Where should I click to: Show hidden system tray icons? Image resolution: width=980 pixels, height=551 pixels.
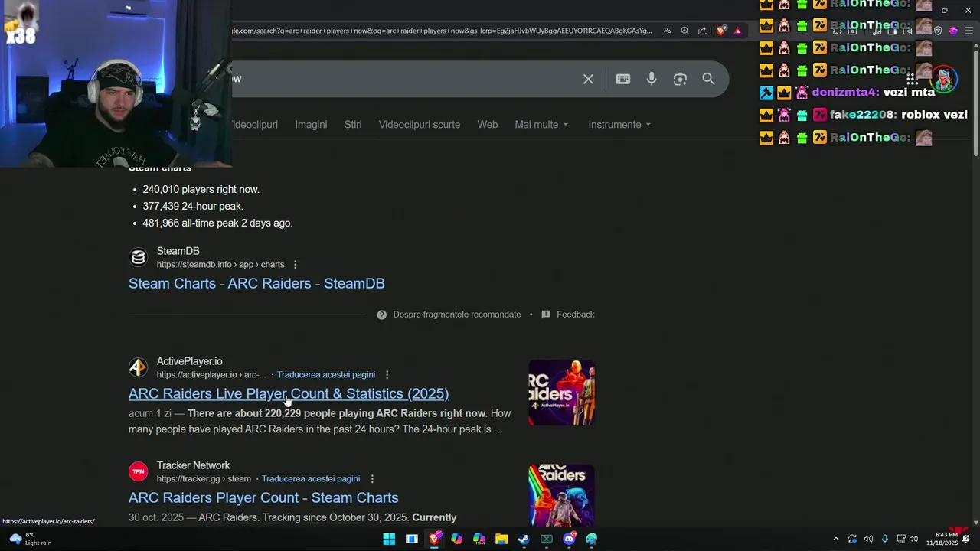(x=835, y=539)
